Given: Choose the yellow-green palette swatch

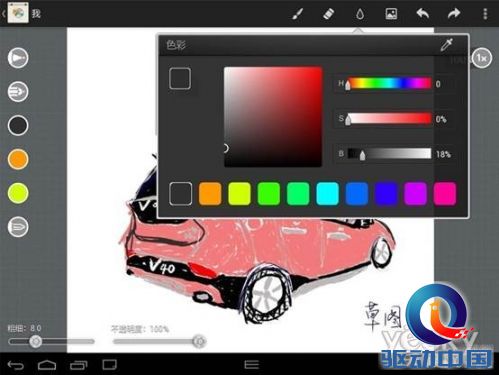Looking at the screenshot, I should click(239, 193).
